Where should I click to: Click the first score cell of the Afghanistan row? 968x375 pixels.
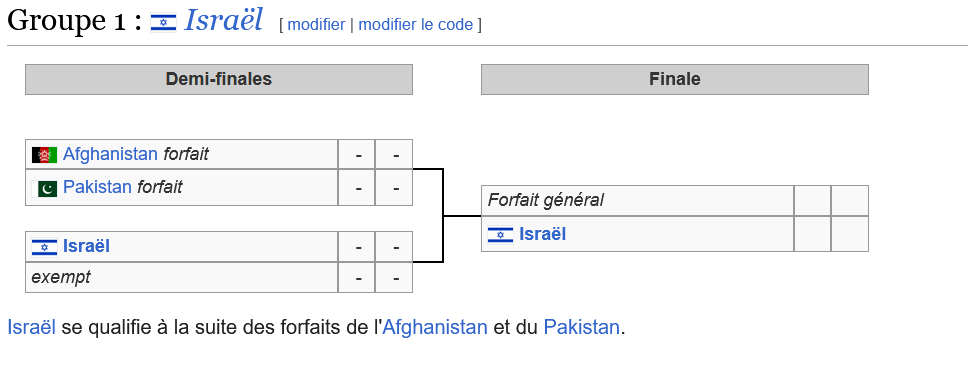click(356, 154)
